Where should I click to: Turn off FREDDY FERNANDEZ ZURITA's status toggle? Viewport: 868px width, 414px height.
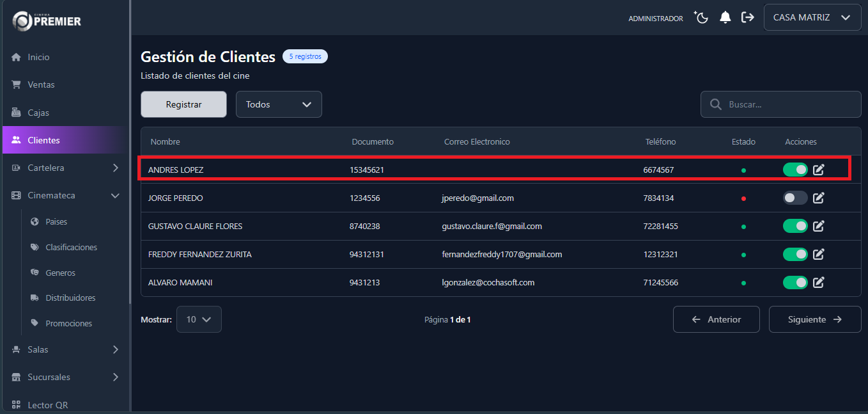(x=795, y=254)
